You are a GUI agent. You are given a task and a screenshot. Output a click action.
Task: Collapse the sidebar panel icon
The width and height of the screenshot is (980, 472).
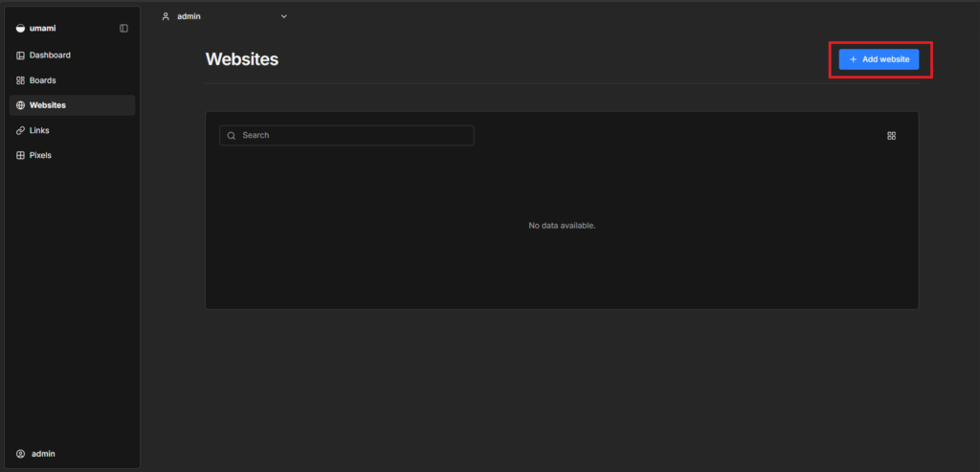[123, 28]
